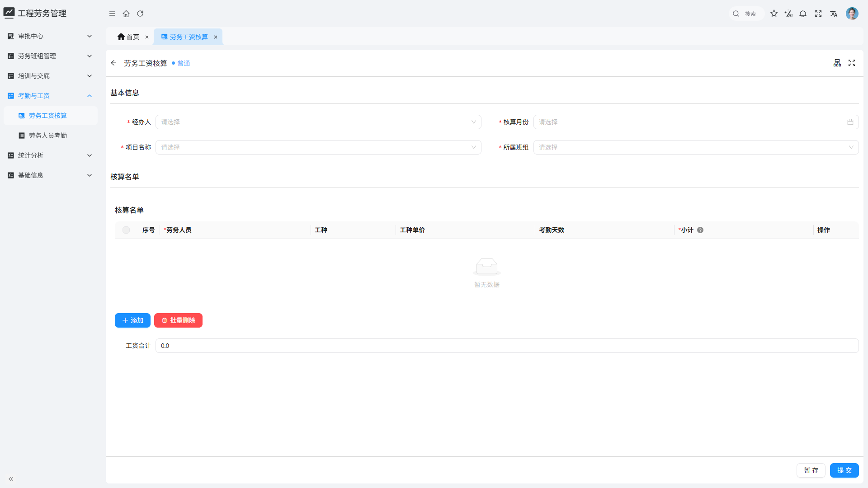Toggle fullscreen icon in top bar

click(818, 14)
